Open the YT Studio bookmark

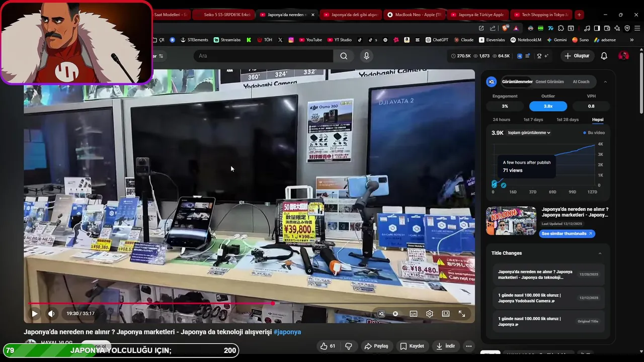[x=340, y=40]
